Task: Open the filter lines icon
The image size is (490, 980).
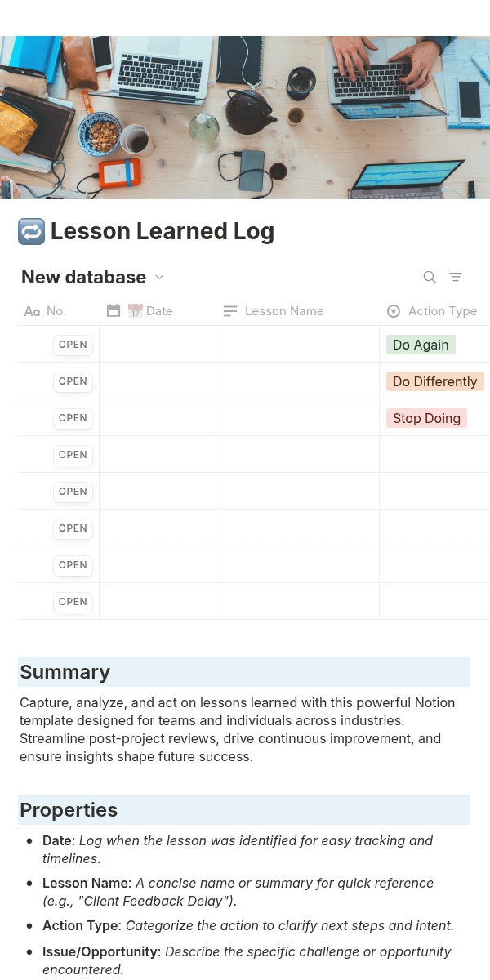Action: click(456, 277)
